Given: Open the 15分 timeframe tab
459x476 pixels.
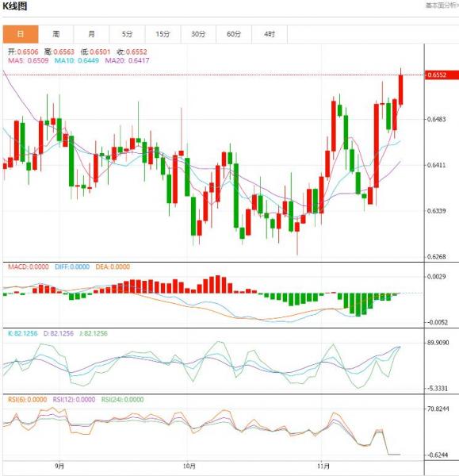Looking at the screenshot, I should [x=163, y=34].
